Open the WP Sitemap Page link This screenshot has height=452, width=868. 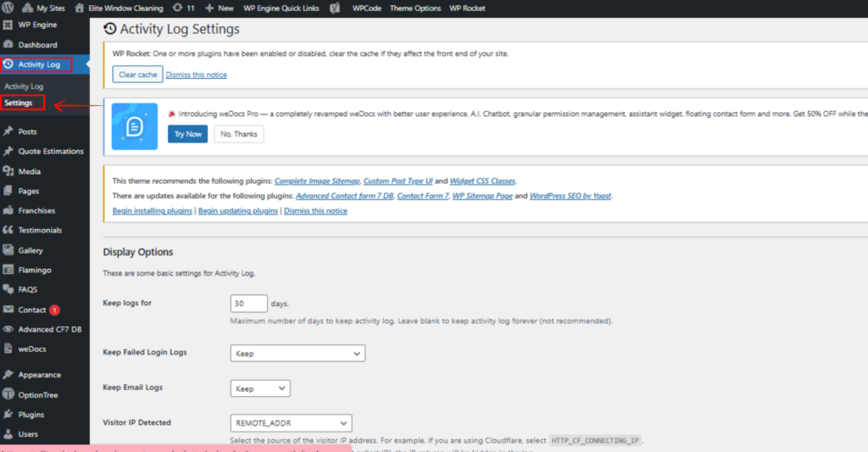coord(482,196)
